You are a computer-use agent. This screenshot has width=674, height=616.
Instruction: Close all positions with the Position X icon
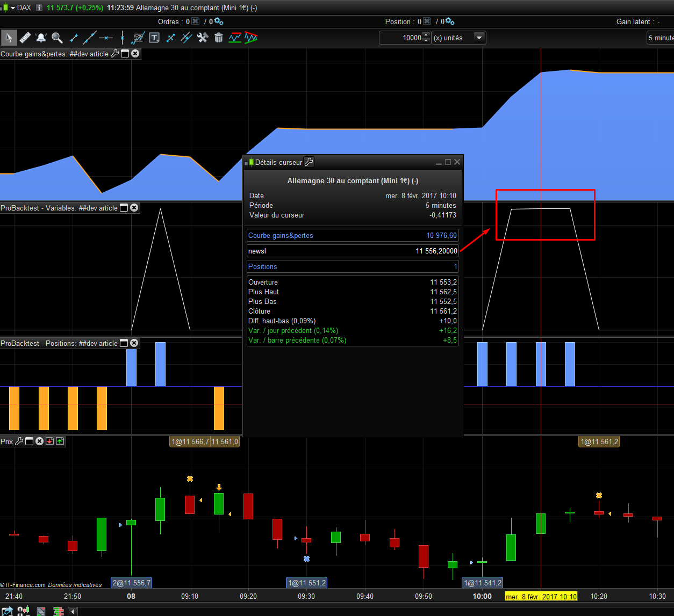point(427,21)
